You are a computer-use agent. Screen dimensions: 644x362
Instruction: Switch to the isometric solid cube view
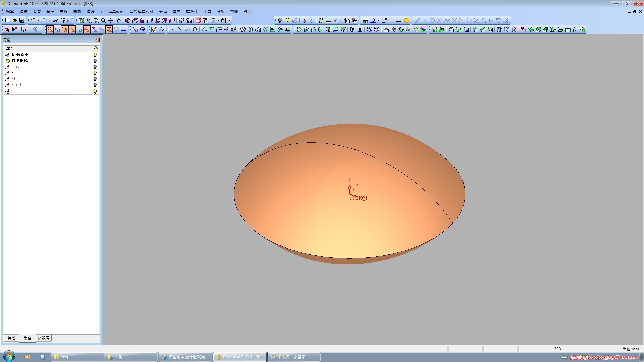(128, 20)
